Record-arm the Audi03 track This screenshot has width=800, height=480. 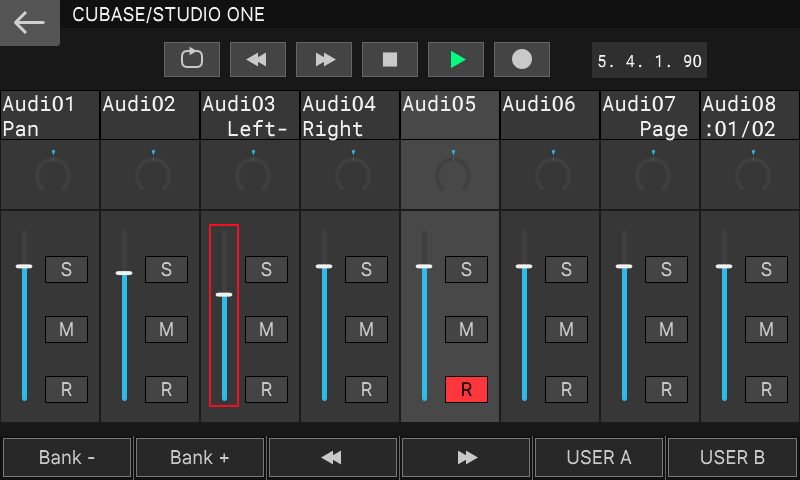point(266,390)
